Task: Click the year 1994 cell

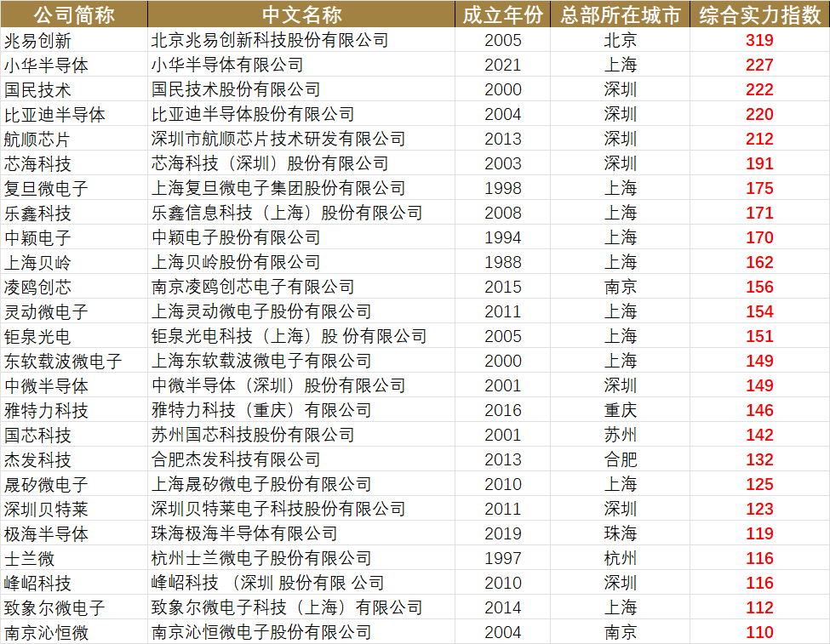Action: [502, 237]
